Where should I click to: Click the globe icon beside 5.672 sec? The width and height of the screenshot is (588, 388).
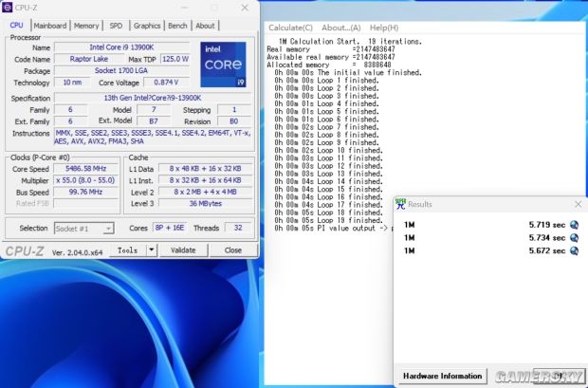(x=575, y=251)
